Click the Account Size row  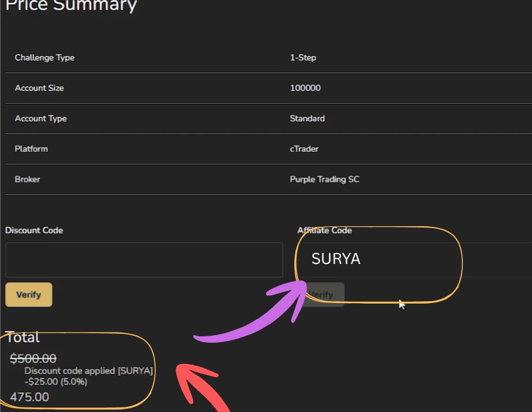click(40, 88)
